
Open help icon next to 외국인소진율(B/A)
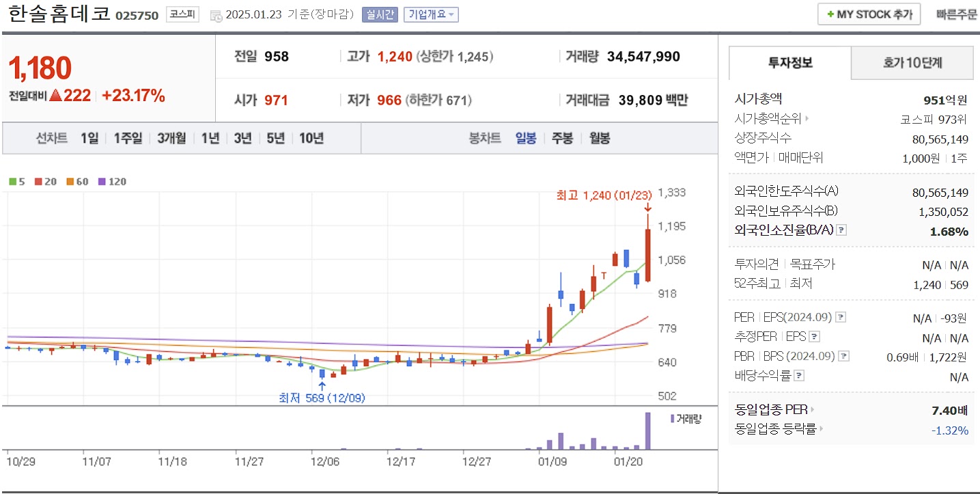click(841, 230)
